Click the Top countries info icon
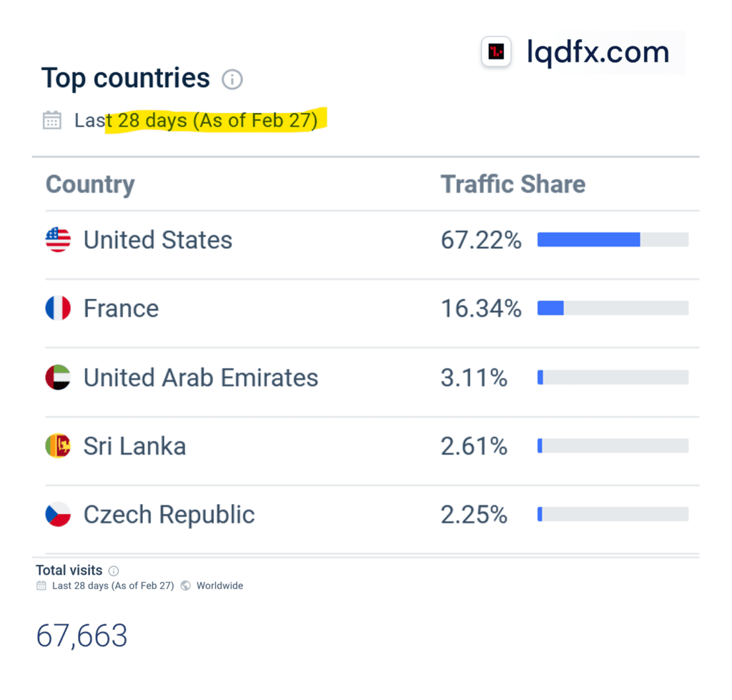732x700 pixels. 232,79
